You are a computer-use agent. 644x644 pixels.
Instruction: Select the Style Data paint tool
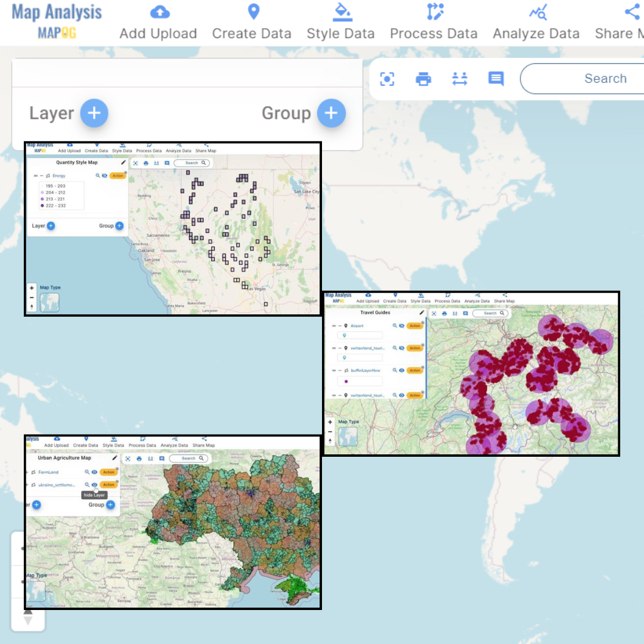[340, 11]
